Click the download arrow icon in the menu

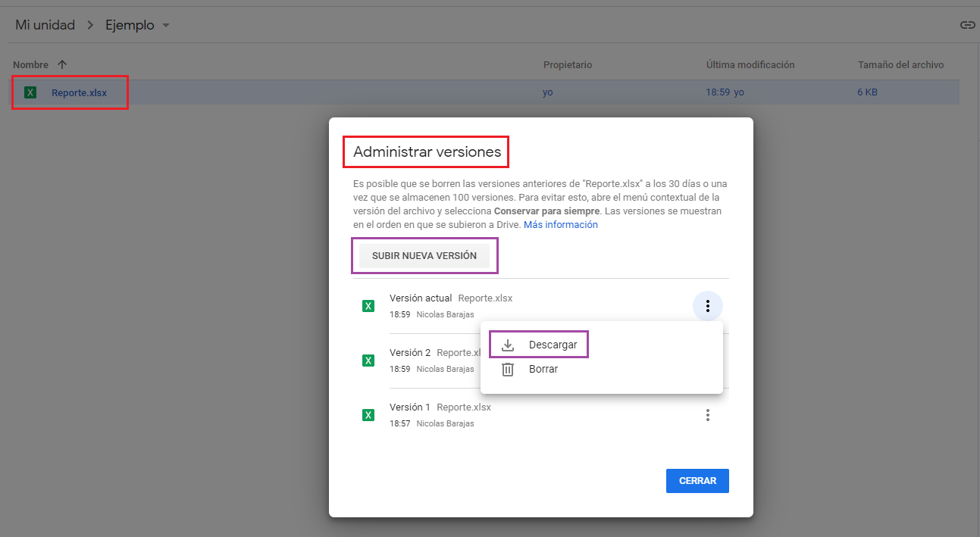(x=508, y=345)
